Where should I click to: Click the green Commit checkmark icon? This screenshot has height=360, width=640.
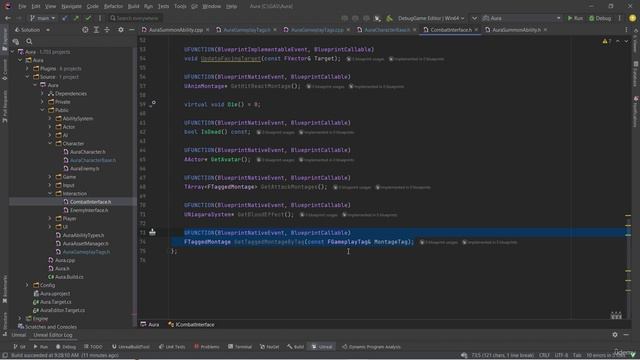click(x=88, y=18)
